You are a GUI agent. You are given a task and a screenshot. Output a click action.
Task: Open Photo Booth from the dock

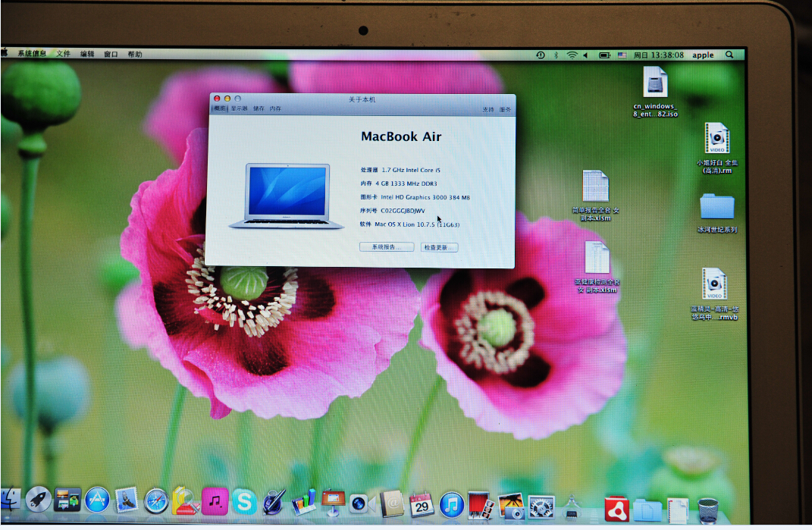pos(481,505)
